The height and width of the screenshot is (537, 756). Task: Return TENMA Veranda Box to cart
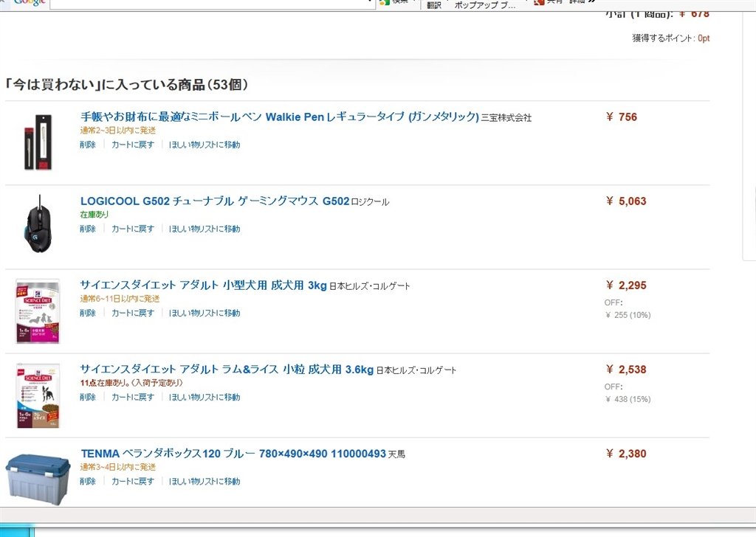coord(133,481)
